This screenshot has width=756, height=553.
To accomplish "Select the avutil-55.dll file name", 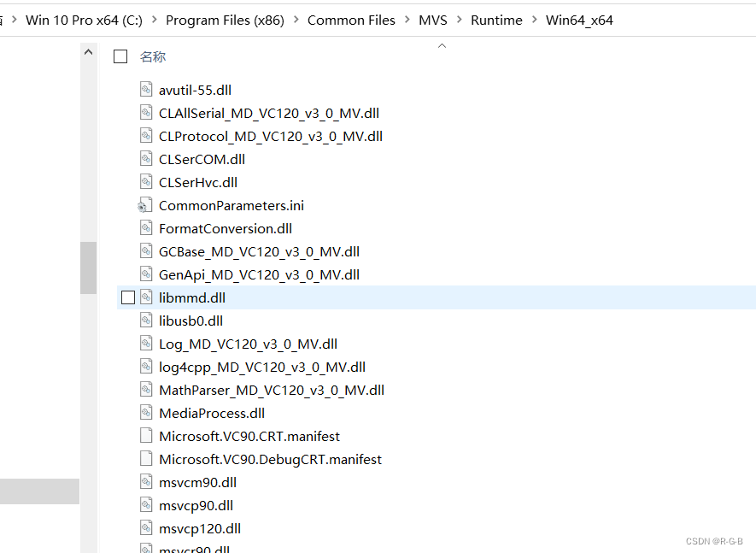I will pos(195,90).
